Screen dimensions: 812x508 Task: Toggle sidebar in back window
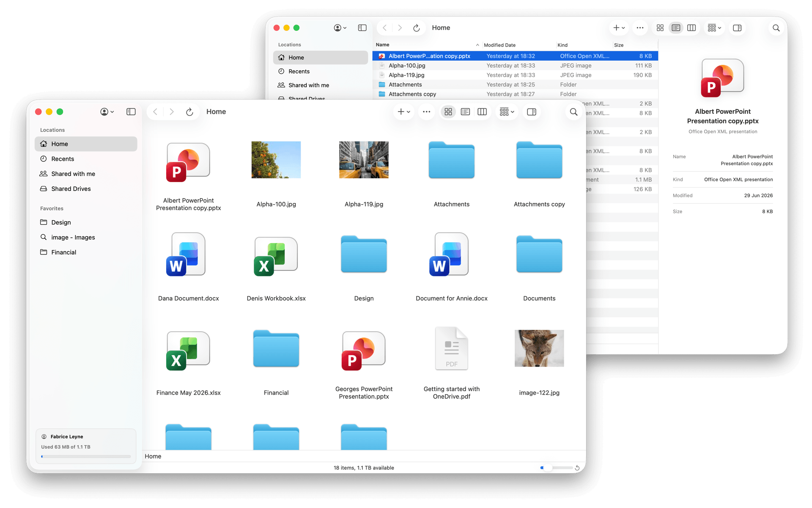pyautogui.click(x=362, y=28)
